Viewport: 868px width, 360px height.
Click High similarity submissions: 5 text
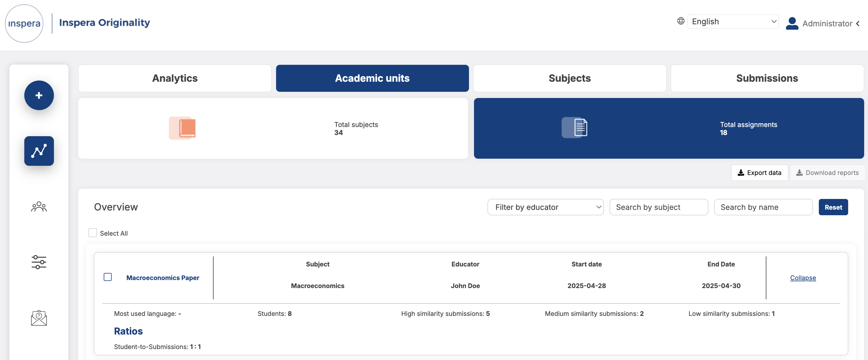coord(445,314)
